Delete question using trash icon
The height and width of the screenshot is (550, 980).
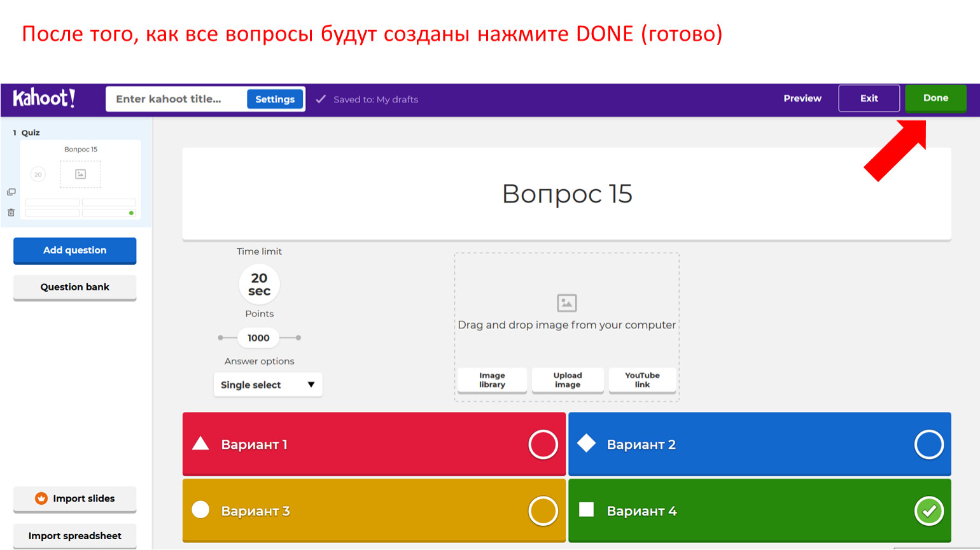click(11, 213)
